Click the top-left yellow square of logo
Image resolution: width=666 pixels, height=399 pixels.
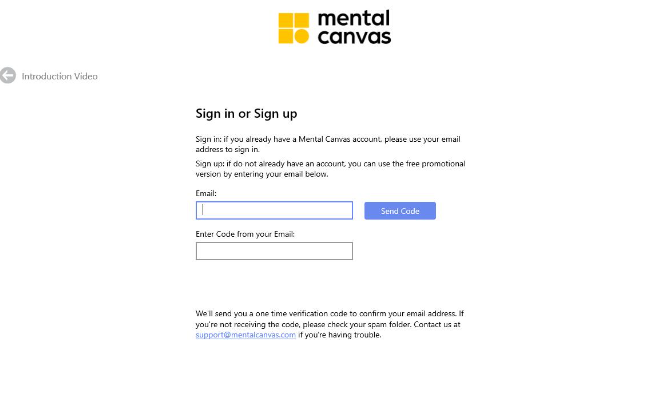285,20
